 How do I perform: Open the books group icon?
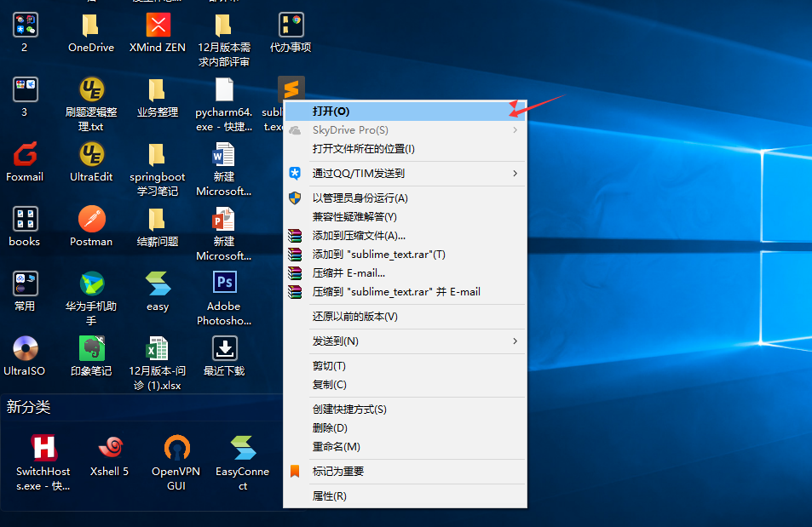[25, 219]
